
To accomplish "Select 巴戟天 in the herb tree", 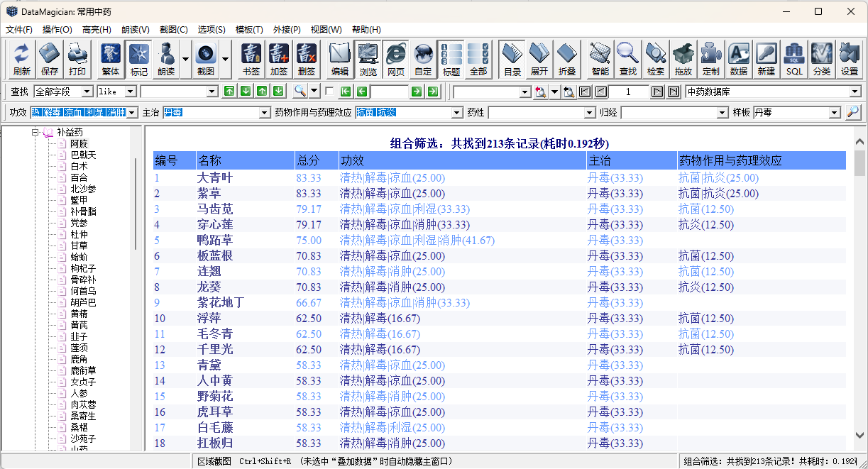I will coord(83,155).
